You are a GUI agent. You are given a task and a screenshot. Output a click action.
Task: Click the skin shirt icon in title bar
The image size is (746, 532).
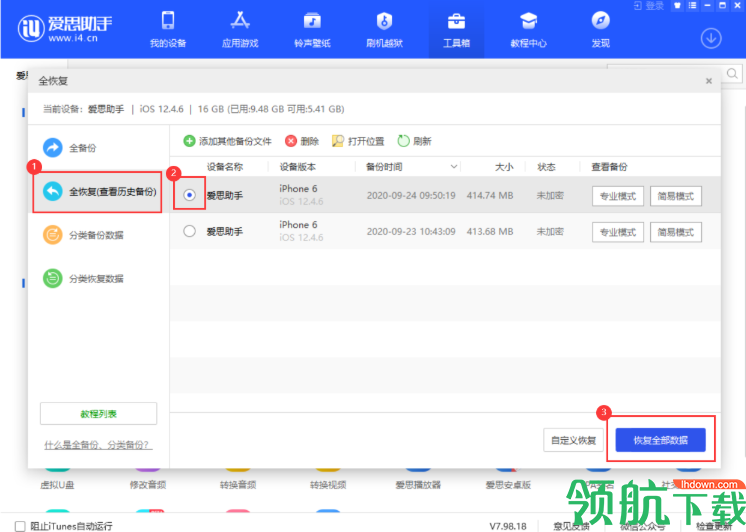pyautogui.click(x=677, y=6)
